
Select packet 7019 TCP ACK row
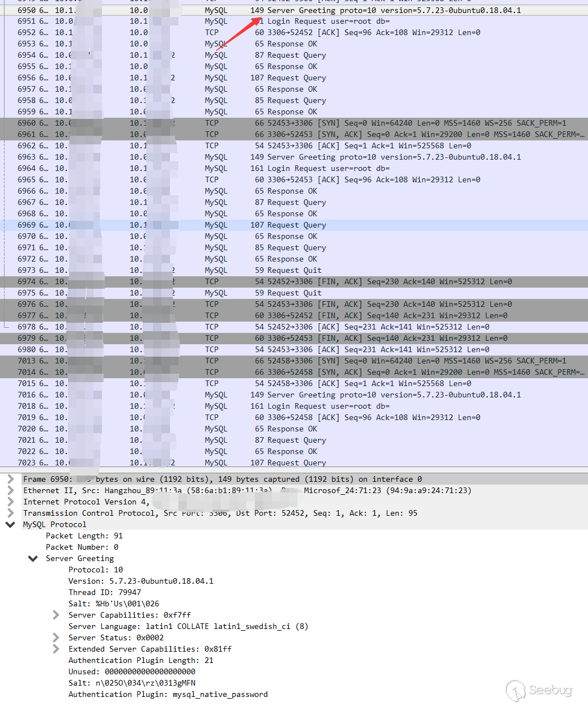coord(294,418)
